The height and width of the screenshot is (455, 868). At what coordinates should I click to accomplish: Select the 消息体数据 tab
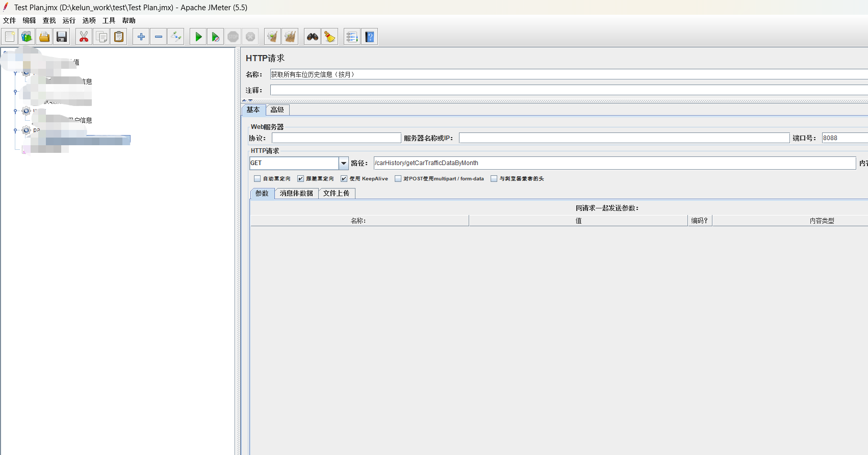tap(296, 194)
